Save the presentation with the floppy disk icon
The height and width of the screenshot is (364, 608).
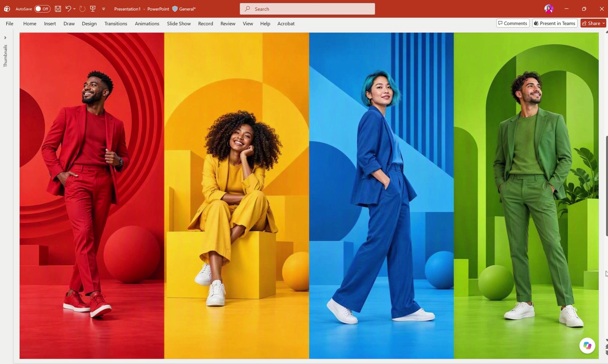(x=58, y=9)
